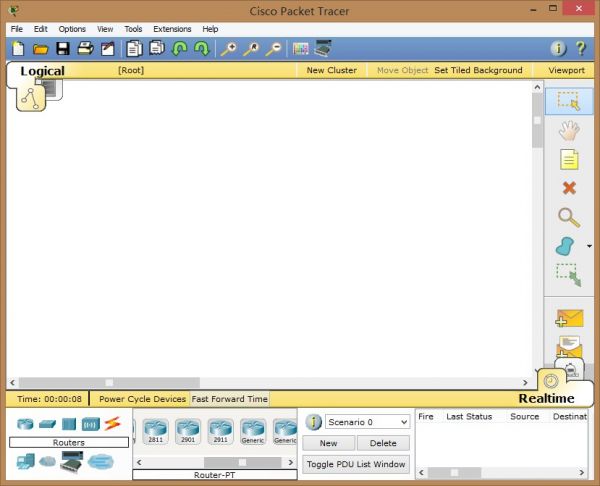Choose the Move Layout hand tool
Image resolution: width=600 pixels, height=486 pixels.
click(569, 130)
